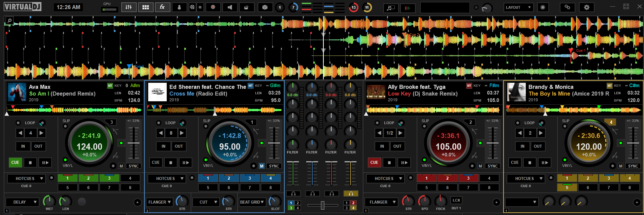The image size is (644, 215).
Task: Toggle master tempo M on the Ed Sheeran deck
Action: point(262,166)
